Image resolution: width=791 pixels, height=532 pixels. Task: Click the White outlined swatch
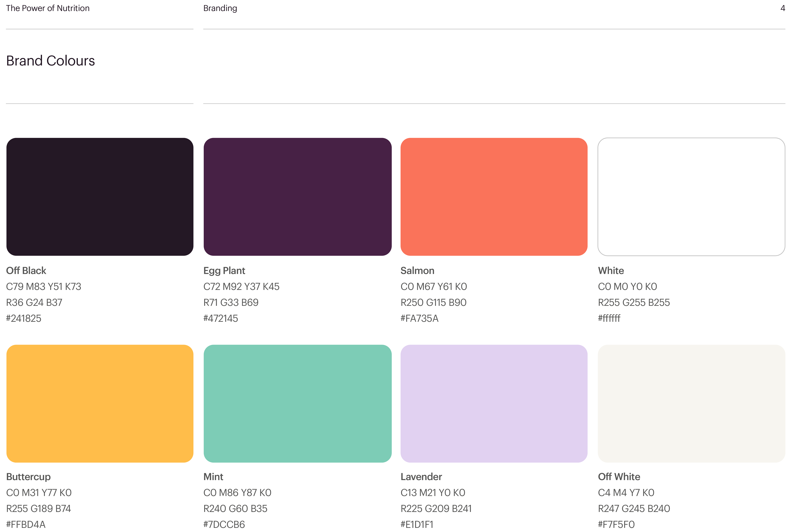click(691, 197)
